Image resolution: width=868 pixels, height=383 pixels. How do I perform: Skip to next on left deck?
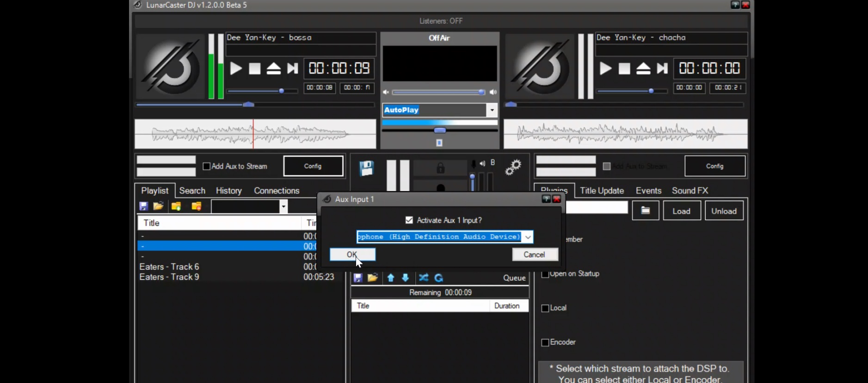[x=292, y=68]
